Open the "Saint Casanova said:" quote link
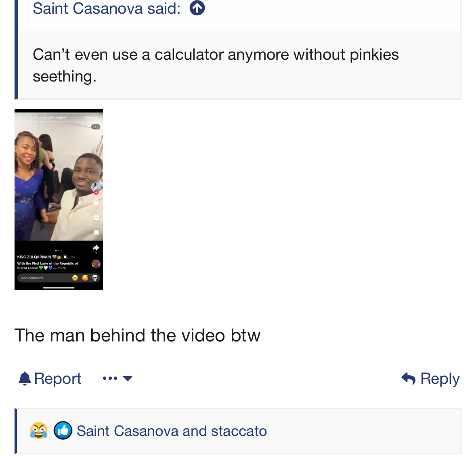 (107, 8)
